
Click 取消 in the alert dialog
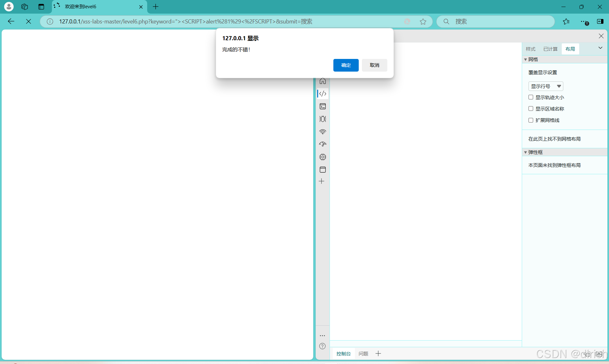point(374,65)
